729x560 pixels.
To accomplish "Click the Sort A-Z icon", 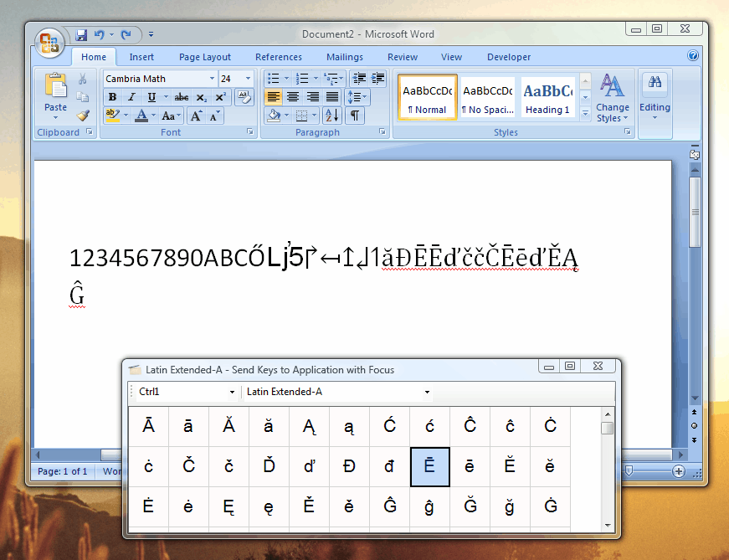I will pyautogui.click(x=333, y=116).
